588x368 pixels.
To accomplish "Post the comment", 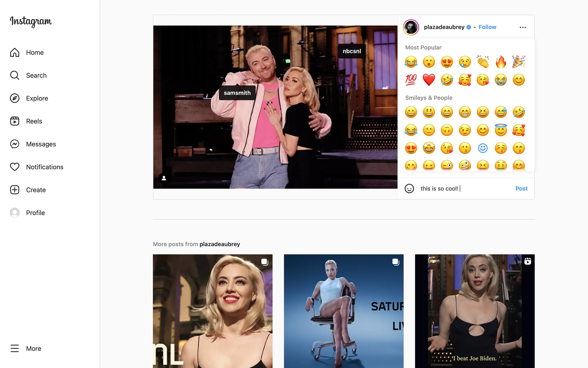I will [521, 189].
